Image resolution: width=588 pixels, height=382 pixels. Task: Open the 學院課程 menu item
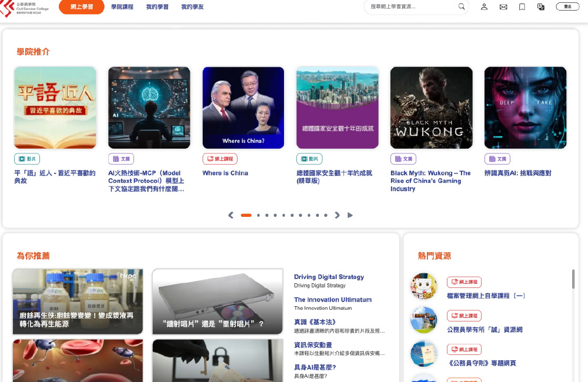coord(122,7)
